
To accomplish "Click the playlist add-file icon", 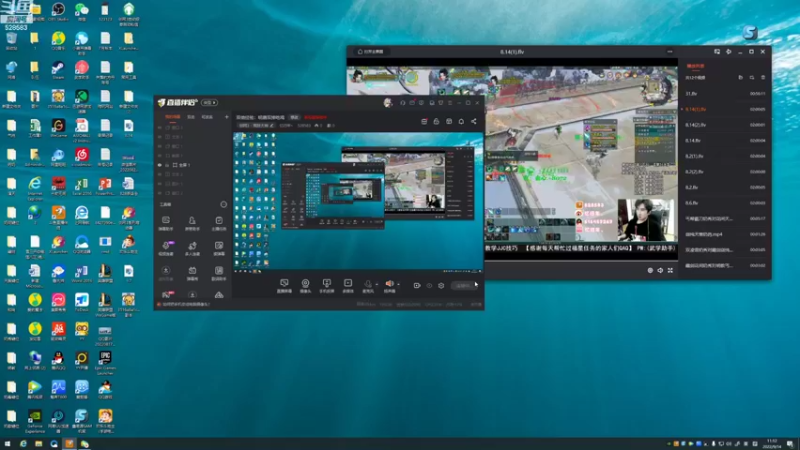I will (x=741, y=78).
